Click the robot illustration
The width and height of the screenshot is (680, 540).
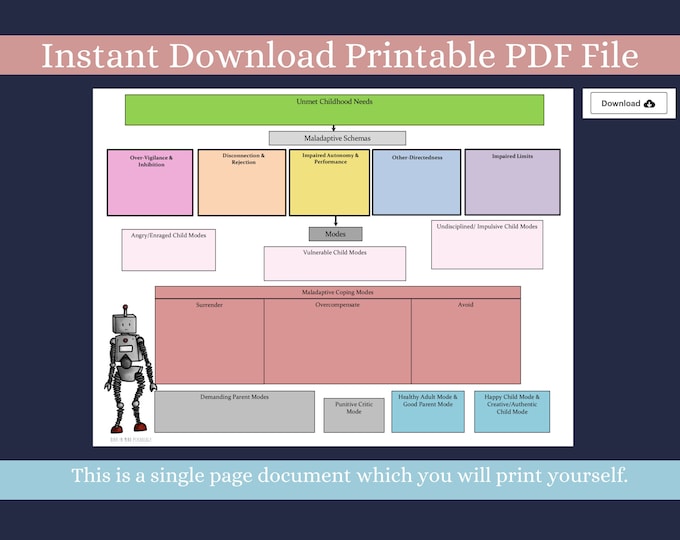130,369
